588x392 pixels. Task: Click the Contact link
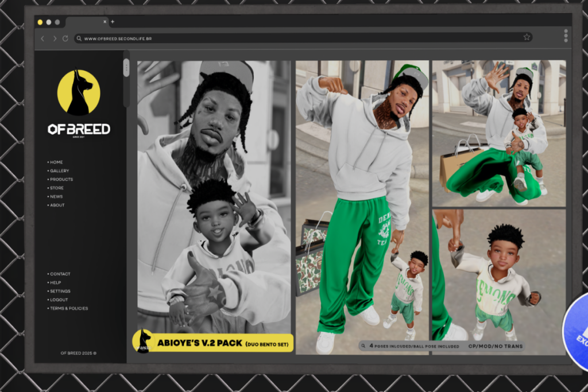[59, 274]
